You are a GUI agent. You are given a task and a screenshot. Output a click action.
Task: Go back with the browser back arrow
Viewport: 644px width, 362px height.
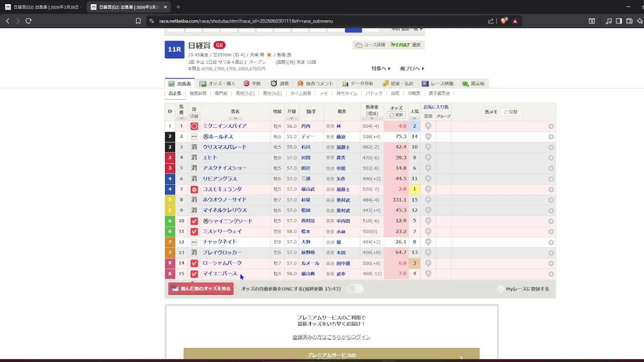pyautogui.click(x=8, y=21)
